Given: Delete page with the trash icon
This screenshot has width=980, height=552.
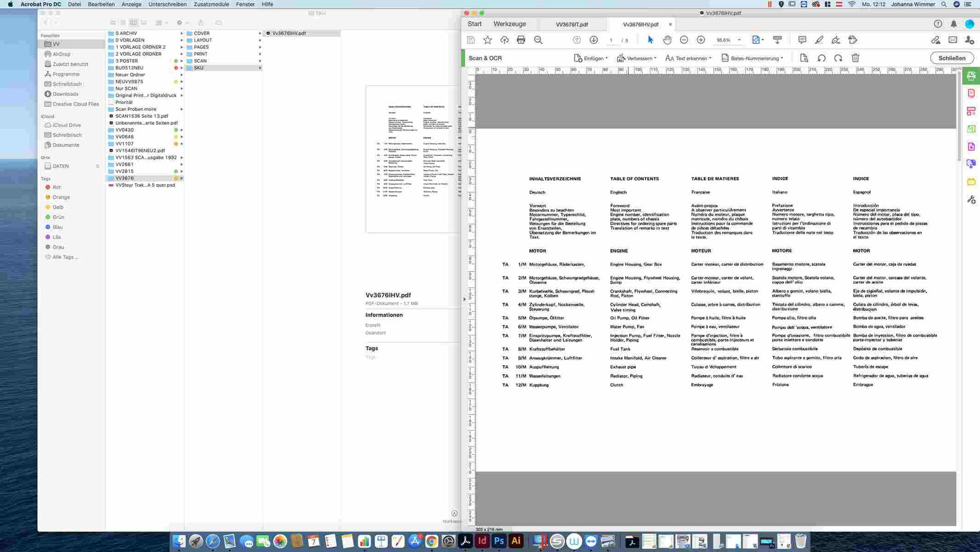Looking at the screenshot, I should point(855,58).
